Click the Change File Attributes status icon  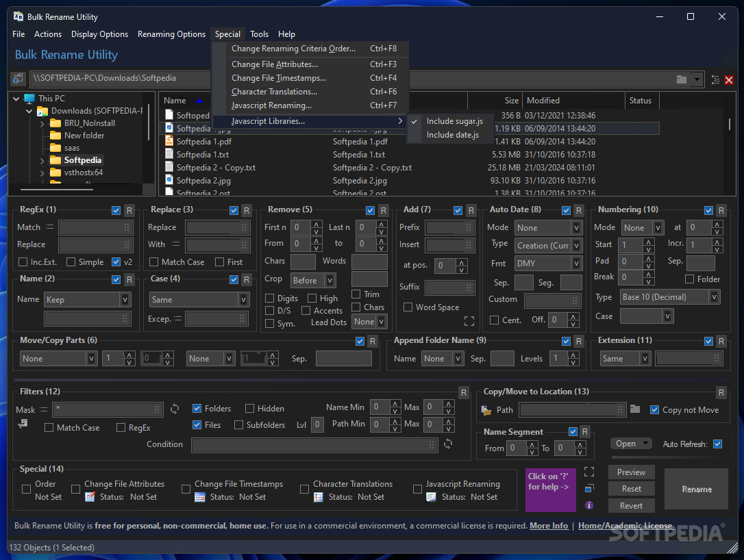(90, 497)
